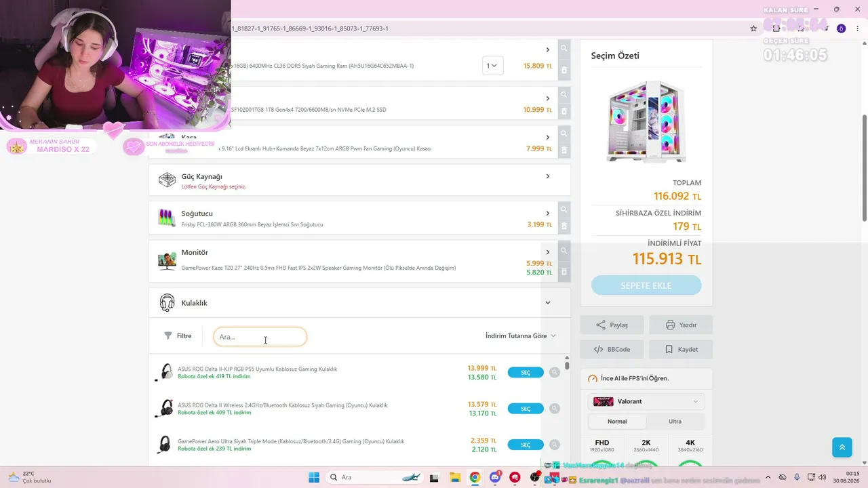Screen dimensions: 868x488
Task: Expand the SSD row chevron
Action: click(x=548, y=98)
